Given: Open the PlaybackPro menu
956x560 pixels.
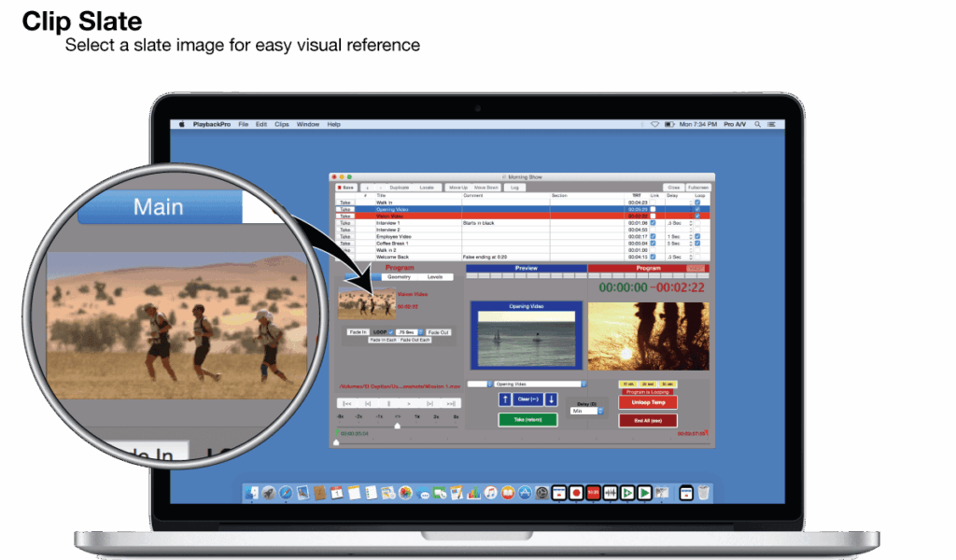Looking at the screenshot, I should [x=212, y=124].
